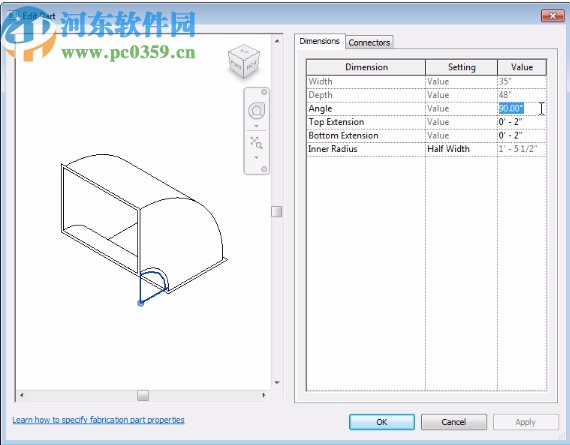Viewport: 570px width, 445px height.
Task: Expand the Zoom options dropdown arrow
Action: pyautogui.click(x=256, y=157)
